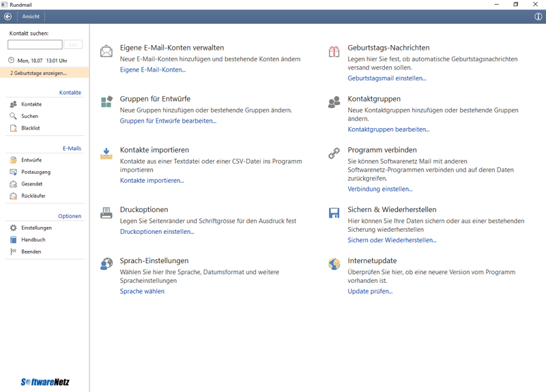Click the back arrow icon in toolbar
The height and width of the screenshot is (392, 546).
pyautogui.click(x=8, y=16)
